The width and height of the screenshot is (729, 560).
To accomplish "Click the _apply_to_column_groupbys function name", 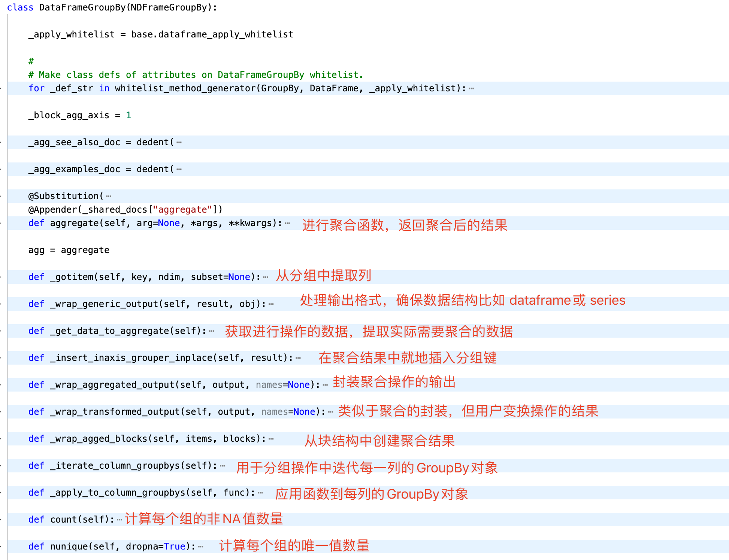I will click(118, 493).
